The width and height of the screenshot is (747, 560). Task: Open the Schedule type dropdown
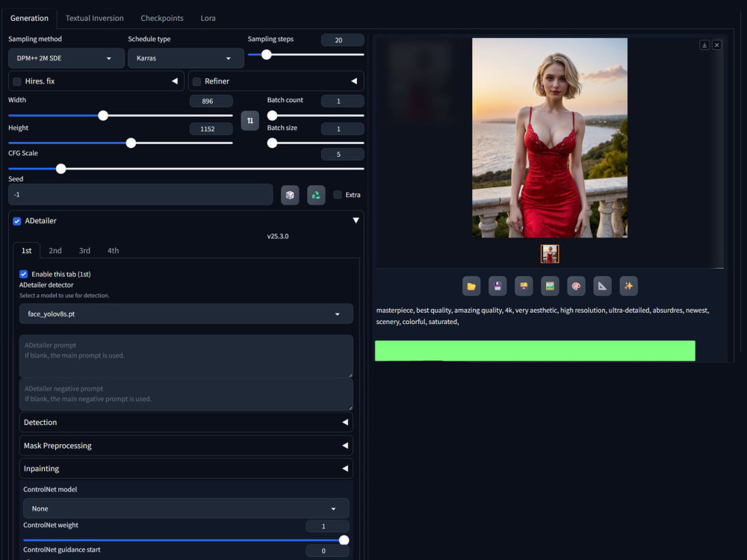pos(186,58)
